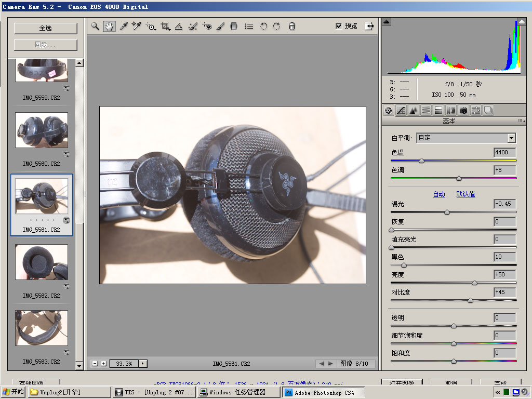Click the 自动 auto link
Viewport: 532px width, 399px height.
tap(439, 194)
